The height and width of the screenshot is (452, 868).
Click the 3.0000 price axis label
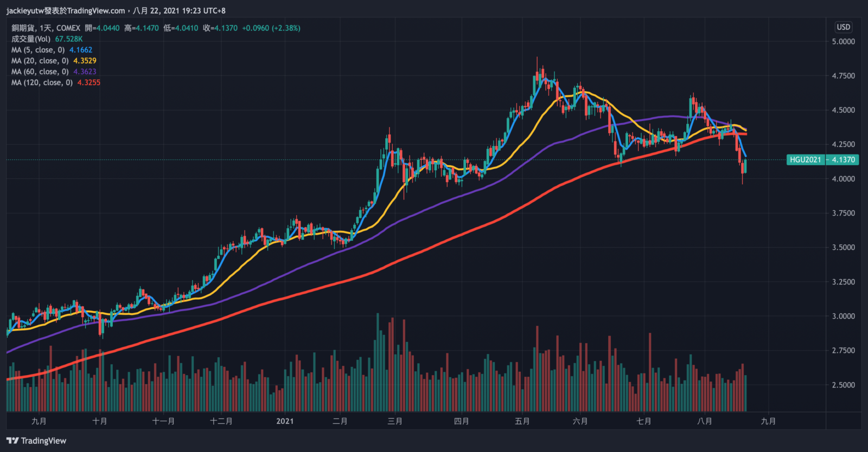click(x=843, y=316)
